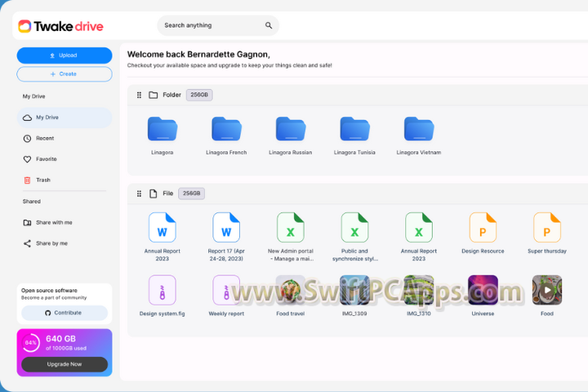
Task: Click the File section header icon
Action: 153,194
